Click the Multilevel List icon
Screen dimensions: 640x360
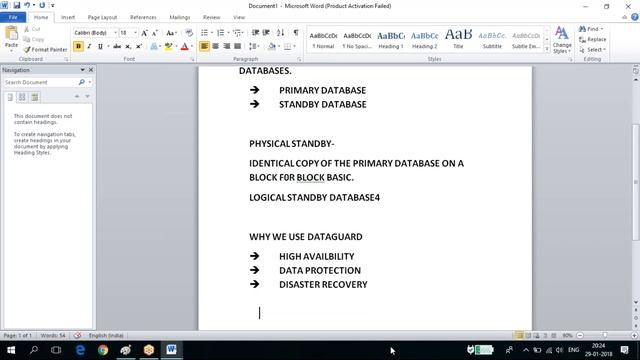click(237, 33)
